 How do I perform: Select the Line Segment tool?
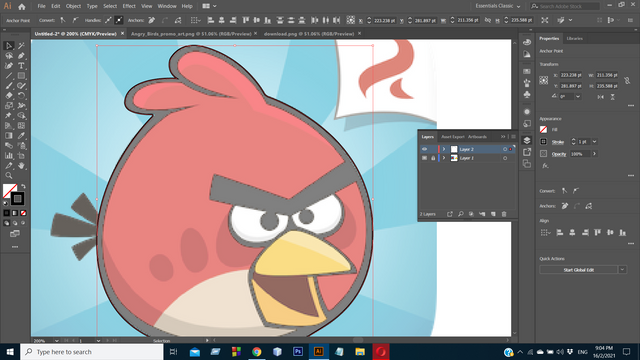click(x=9, y=76)
